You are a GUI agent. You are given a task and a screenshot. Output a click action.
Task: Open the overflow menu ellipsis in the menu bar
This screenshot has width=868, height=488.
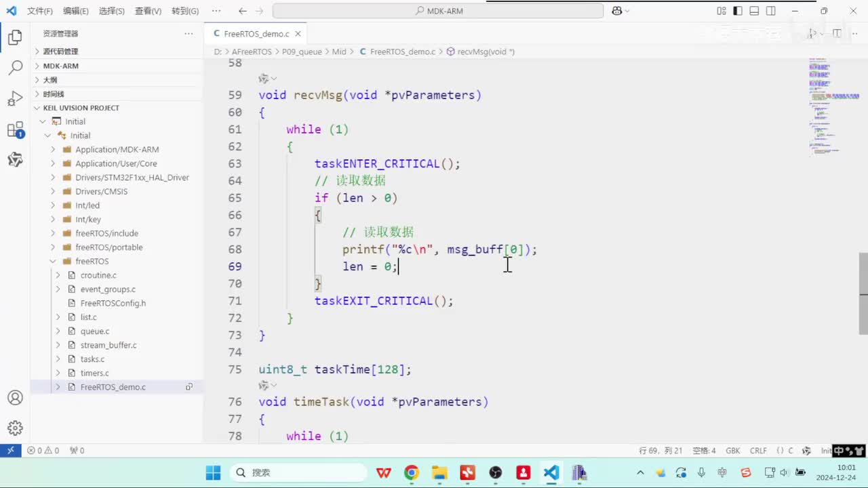click(216, 11)
